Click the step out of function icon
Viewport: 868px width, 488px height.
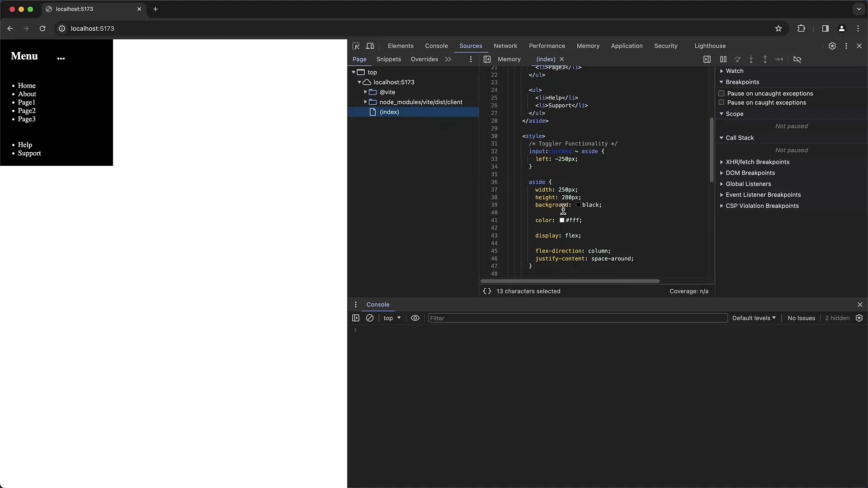point(765,59)
